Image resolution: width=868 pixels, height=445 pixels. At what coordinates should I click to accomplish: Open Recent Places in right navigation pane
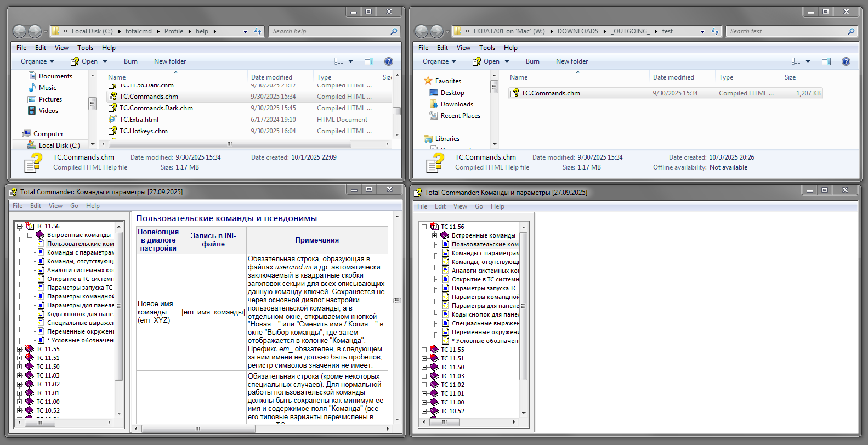[460, 116]
